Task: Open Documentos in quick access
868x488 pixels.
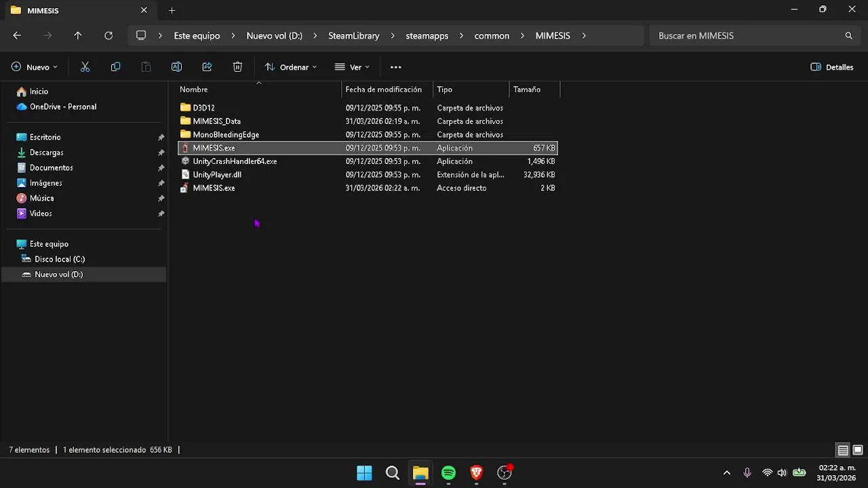Action: [x=51, y=168]
